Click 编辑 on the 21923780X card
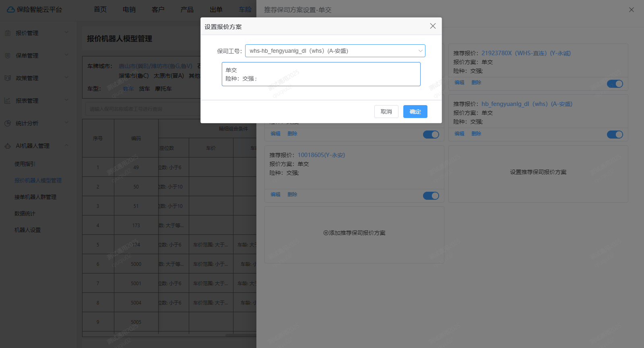Image resolution: width=644 pixels, height=348 pixels. click(x=460, y=83)
